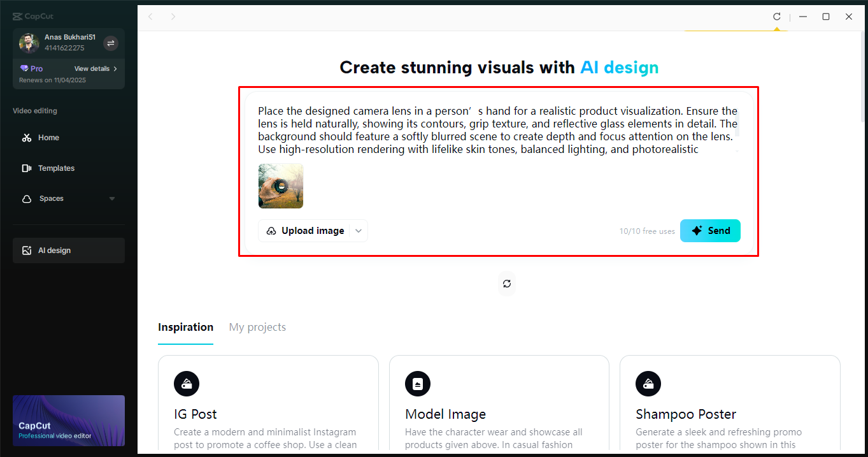Select the IG Post inspiration icon
The image size is (868, 457).
186,384
